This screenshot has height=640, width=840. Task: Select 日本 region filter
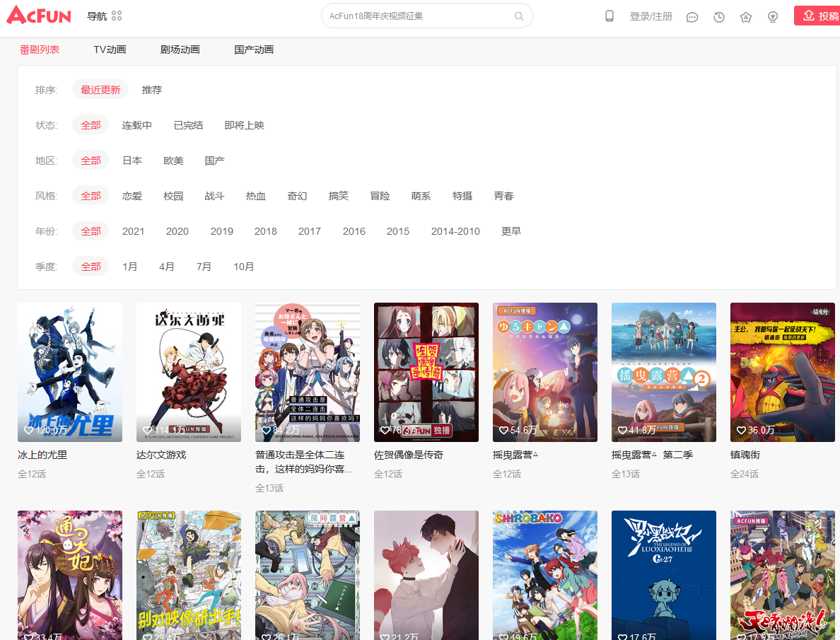[x=132, y=161]
